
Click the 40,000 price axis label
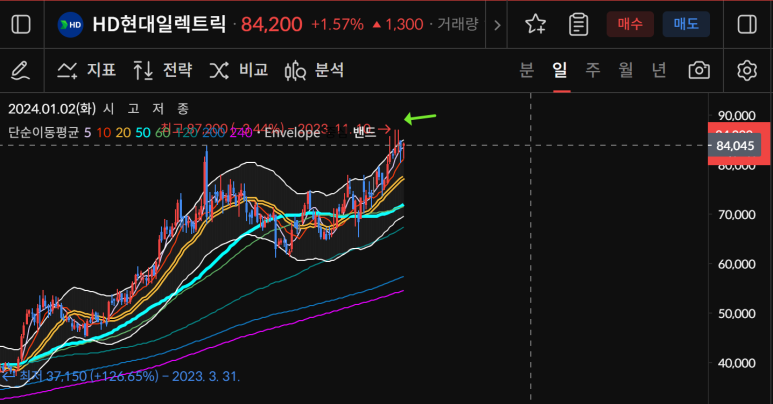click(737, 363)
